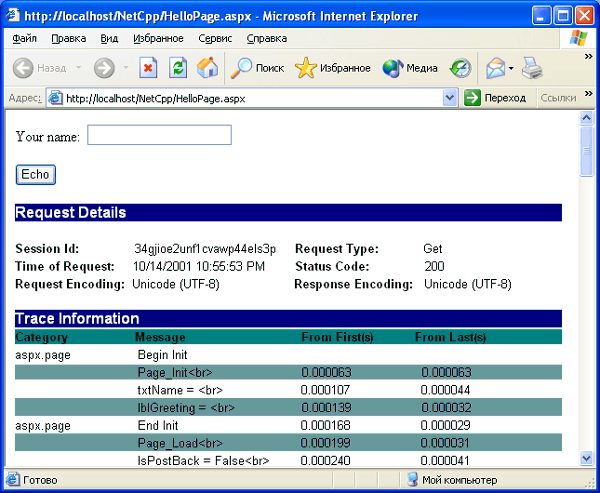
Task: Open the Forward button history dropdown arrow
Action: click(x=126, y=68)
